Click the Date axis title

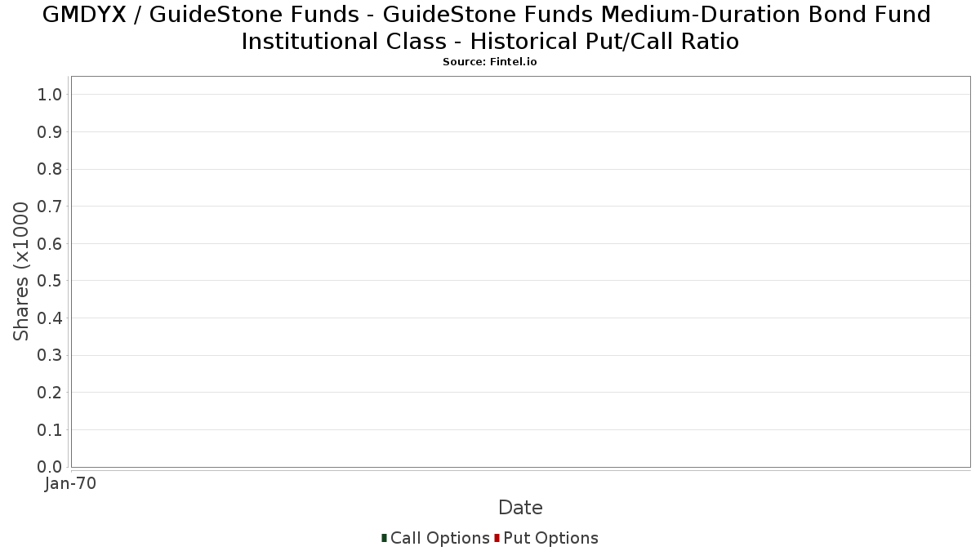click(520, 508)
